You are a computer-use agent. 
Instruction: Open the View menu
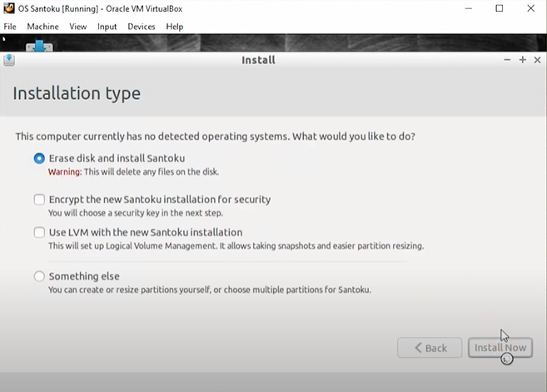[77, 27]
